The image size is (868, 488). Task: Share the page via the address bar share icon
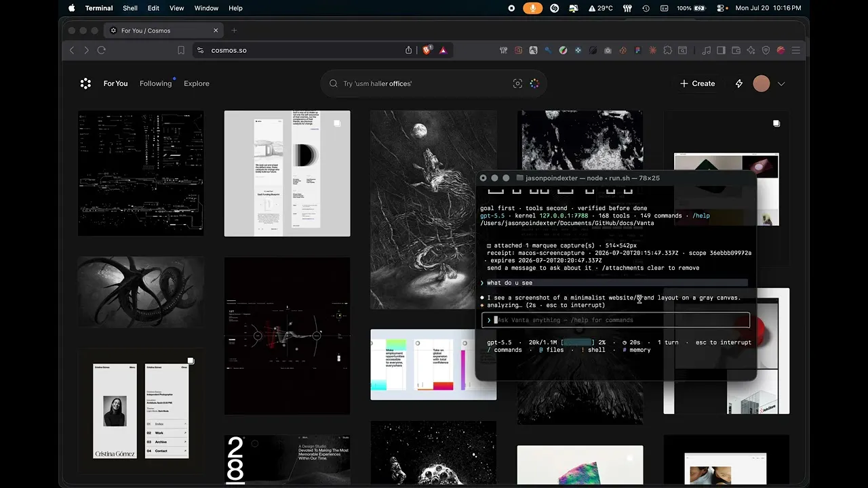pos(408,50)
